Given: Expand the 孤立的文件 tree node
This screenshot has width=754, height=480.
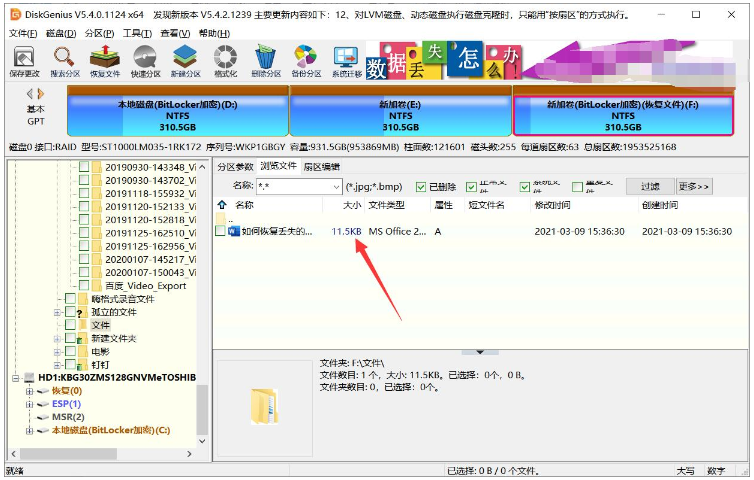Looking at the screenshot, I should point(57,312).
